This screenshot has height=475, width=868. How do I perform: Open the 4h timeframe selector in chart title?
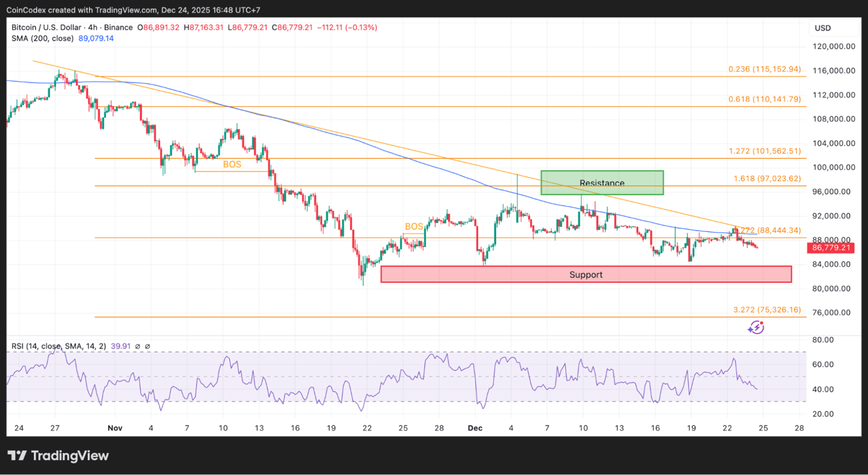[x=91, y=27]
